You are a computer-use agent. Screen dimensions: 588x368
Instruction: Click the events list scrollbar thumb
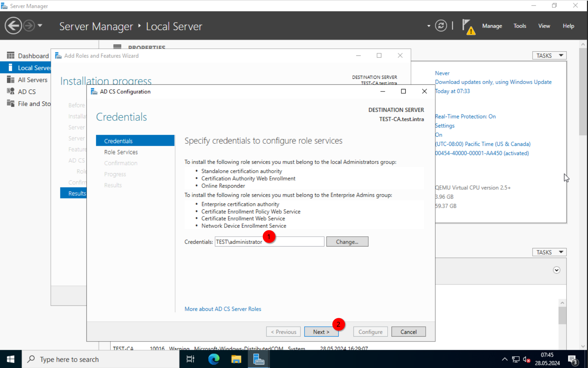(562, 315)
